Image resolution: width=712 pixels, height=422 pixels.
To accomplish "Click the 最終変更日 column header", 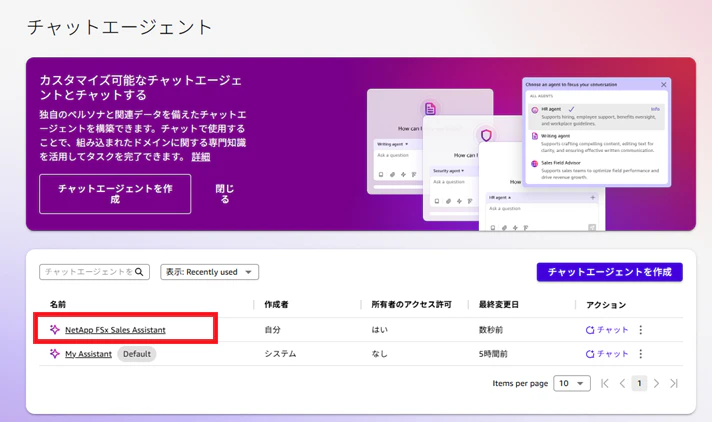I will pyautogui.click(x=499, y=304).
